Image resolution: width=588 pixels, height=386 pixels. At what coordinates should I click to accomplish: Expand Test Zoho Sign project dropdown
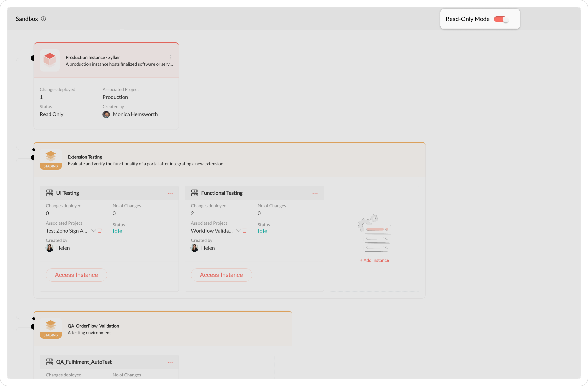click(x=93, y=231)
